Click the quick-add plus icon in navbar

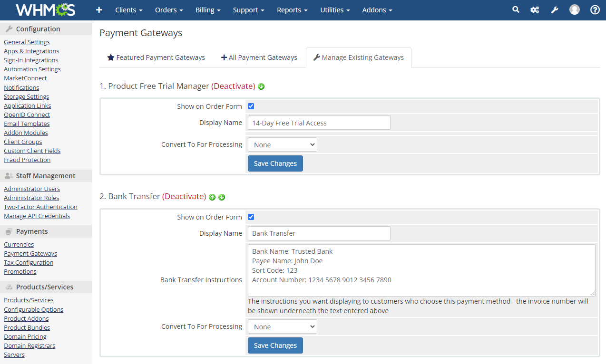(x=99, y=10)
